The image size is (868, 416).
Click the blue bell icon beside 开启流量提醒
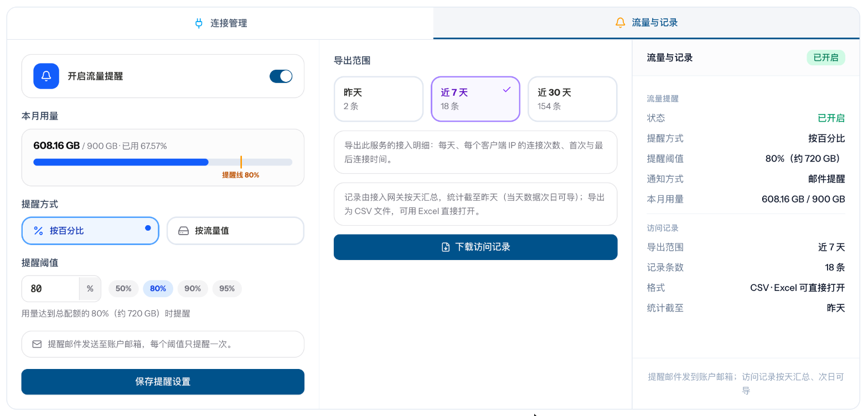pyautogui.click(x=46, y=76)
